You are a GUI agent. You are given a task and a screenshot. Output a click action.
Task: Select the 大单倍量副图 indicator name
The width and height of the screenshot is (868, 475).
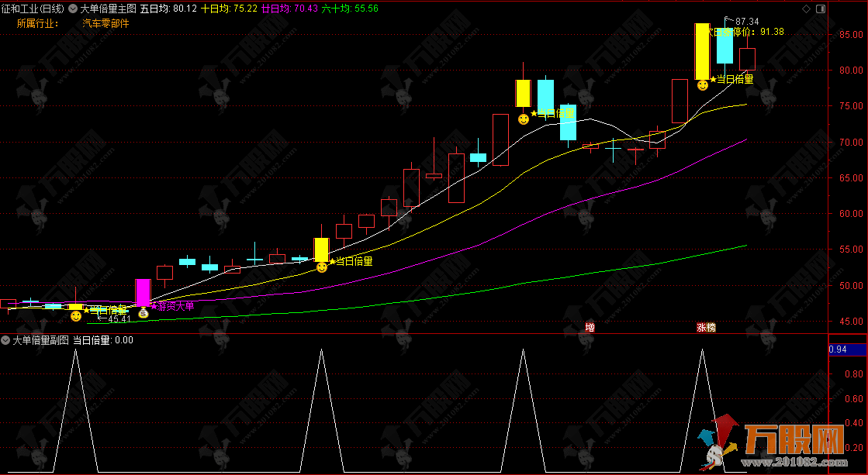(40, 339)
